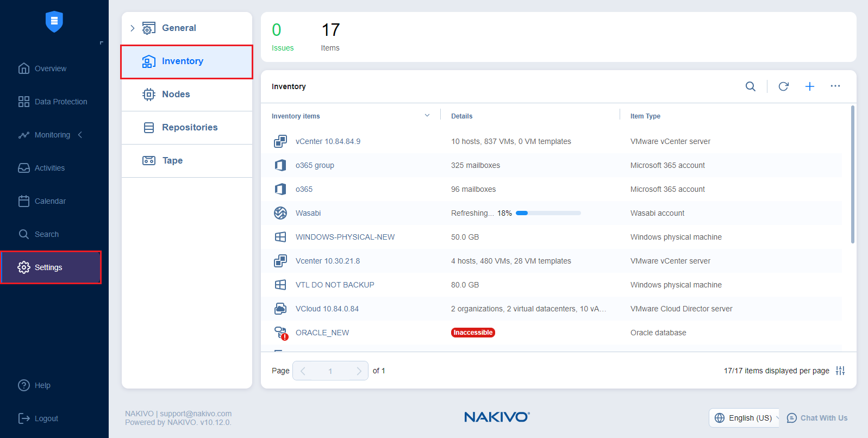Click the search icon in Inventory header

[750, 86]
